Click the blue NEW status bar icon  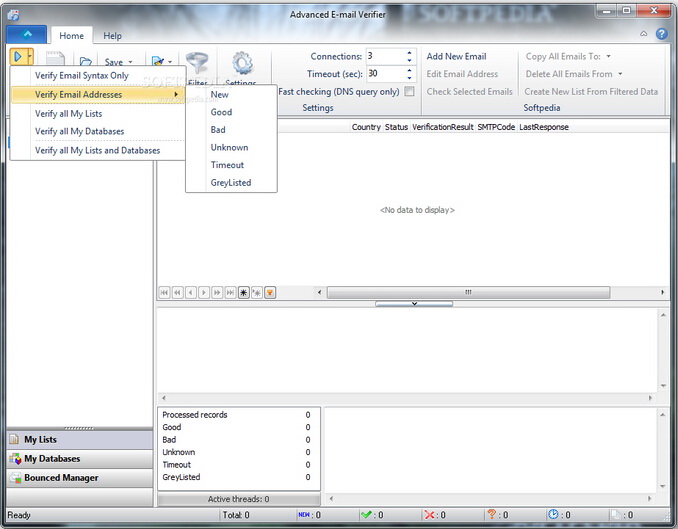pos(304,515)
